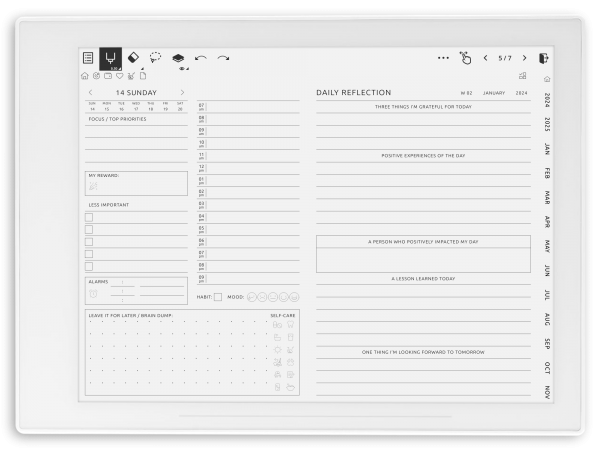Mark the tooth brushing self-care icon
Screen dimensions: 600x450
[290, 325]
